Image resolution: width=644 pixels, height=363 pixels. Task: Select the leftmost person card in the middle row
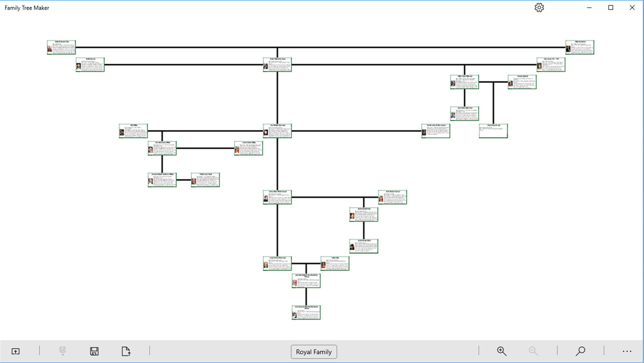133,131
